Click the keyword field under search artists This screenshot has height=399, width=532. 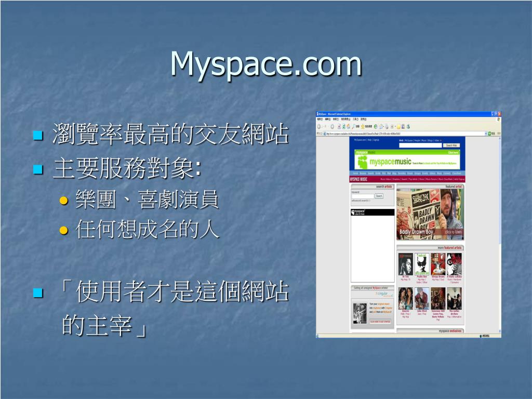(363, 196)
